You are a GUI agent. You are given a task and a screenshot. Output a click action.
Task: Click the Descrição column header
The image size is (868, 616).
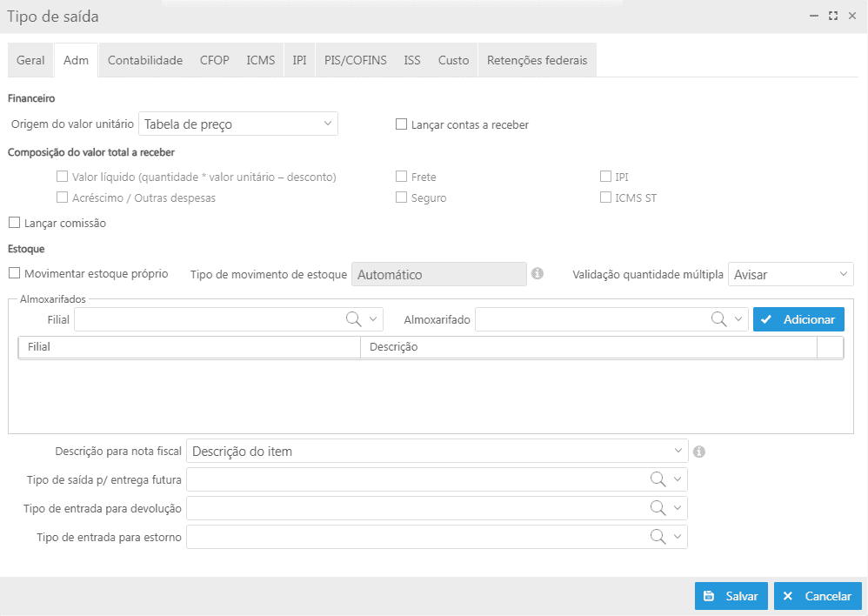click(589, 347)
